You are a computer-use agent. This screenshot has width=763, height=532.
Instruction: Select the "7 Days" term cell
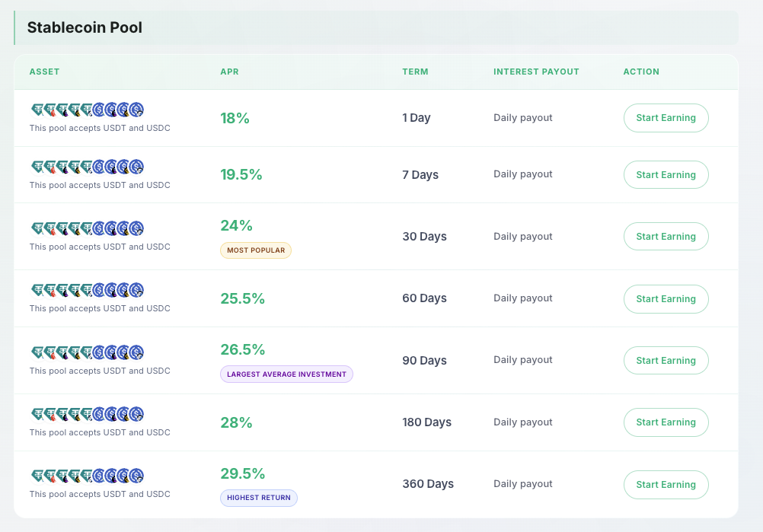(420, 174)
